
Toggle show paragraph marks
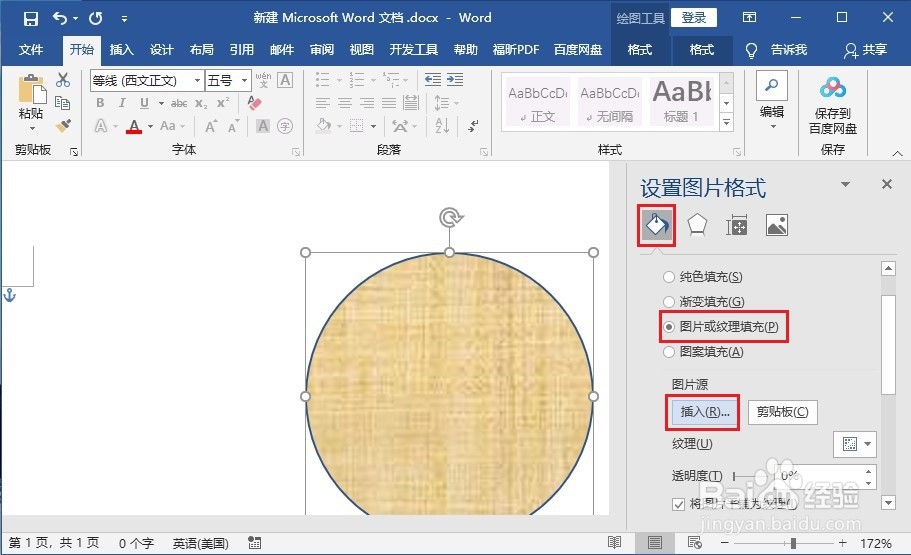(474, 126)
